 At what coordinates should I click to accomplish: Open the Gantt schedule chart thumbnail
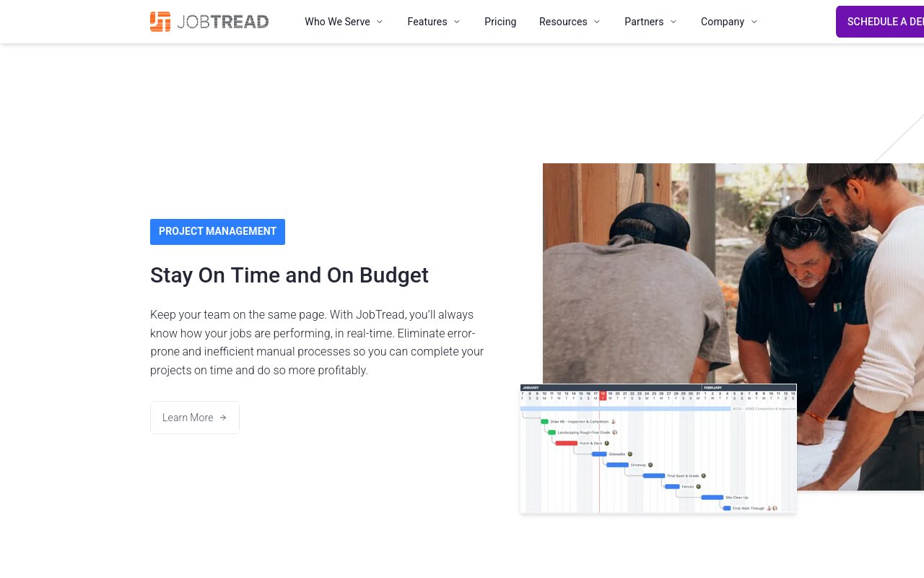(x=658, y=449)
